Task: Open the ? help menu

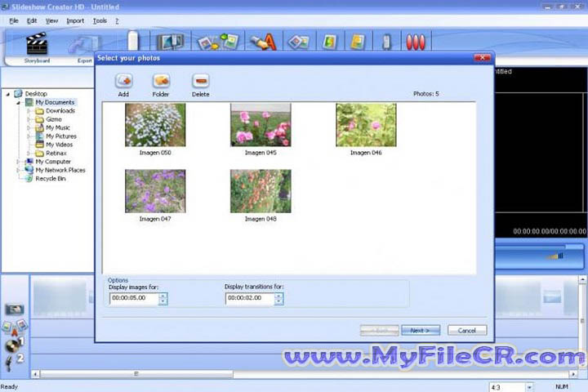Action: [117, 21]
